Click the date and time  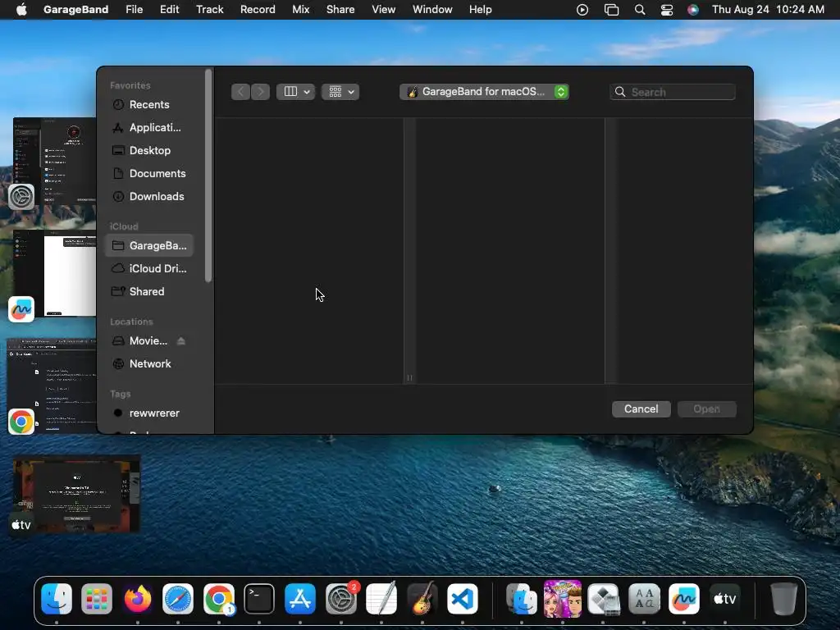[768, 10]
